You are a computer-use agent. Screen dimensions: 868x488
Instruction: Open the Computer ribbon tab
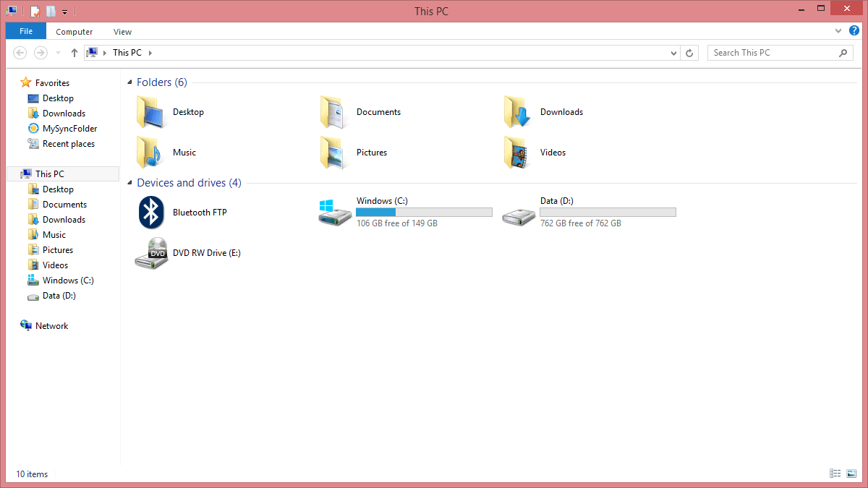click(x=75, y=31)
